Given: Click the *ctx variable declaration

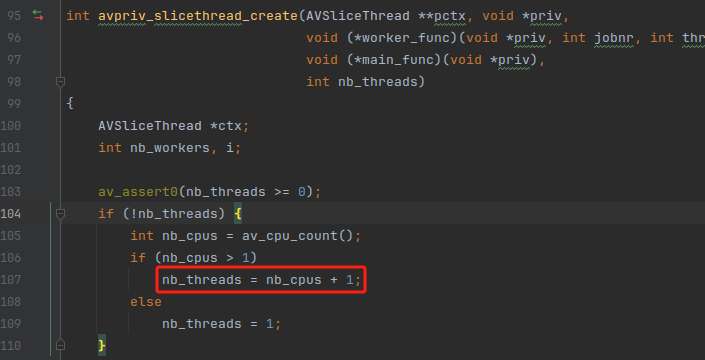Looking at the screenshot, I should (x=226, y=126).
